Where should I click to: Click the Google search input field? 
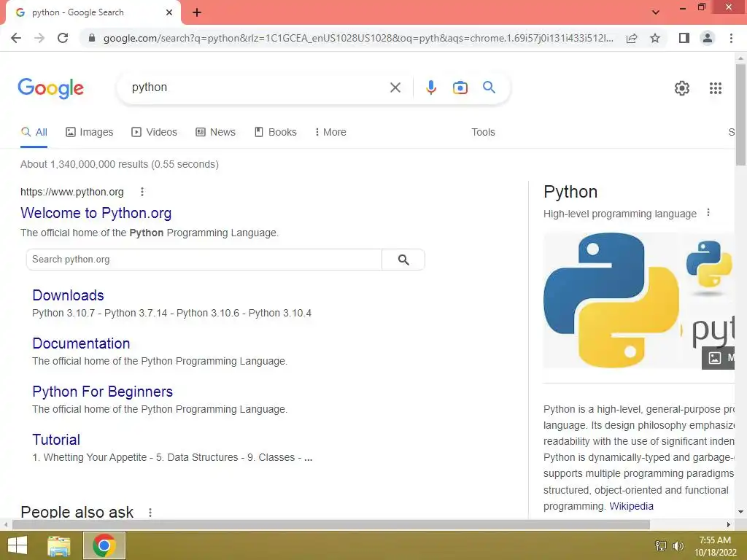pyautogui.click(x=258, y=87)
